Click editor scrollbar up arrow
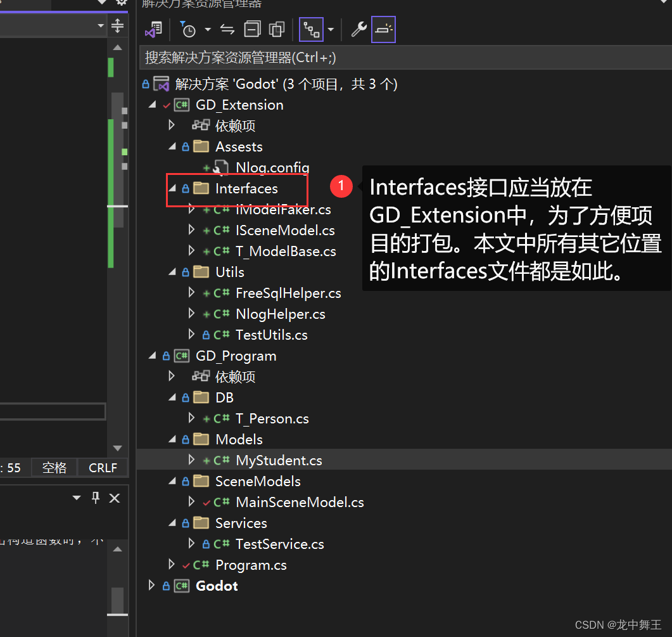This screenshot has height=637, width=672. pyautogui.click(x=117, y=48)
